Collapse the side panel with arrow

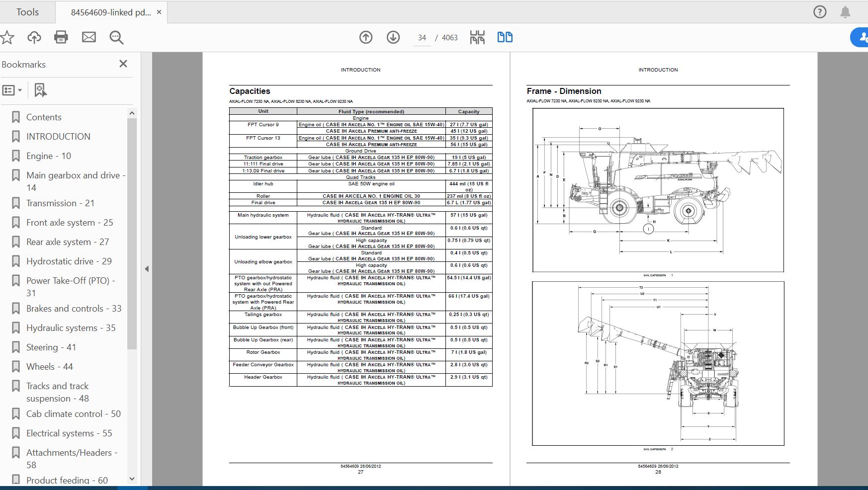147,269
